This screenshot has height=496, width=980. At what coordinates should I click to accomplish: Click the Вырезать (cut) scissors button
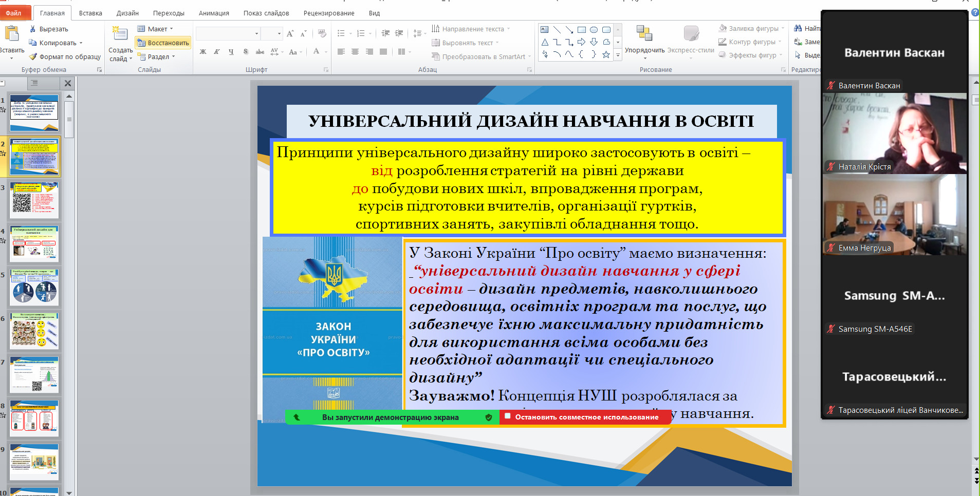click(48, 29)
